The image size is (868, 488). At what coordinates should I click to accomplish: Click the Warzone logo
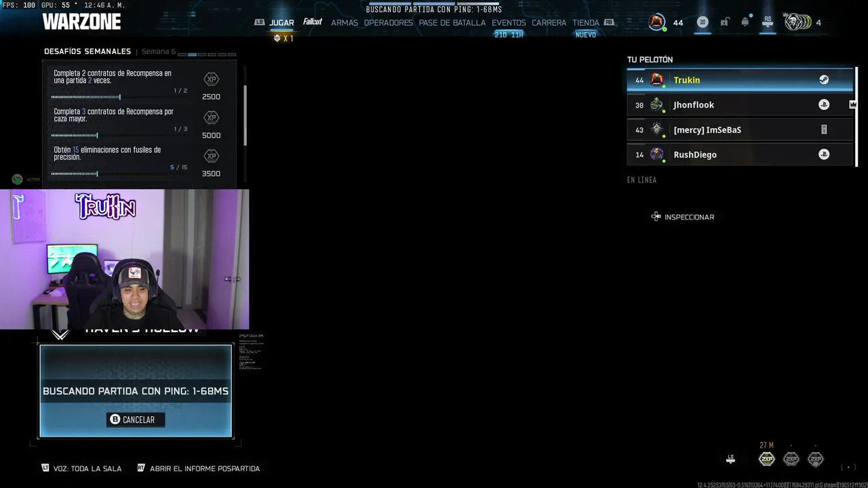81,22
